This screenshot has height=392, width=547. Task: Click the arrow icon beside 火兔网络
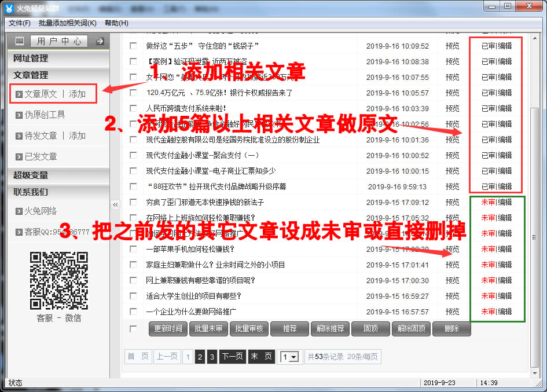(x=19, y=211)
